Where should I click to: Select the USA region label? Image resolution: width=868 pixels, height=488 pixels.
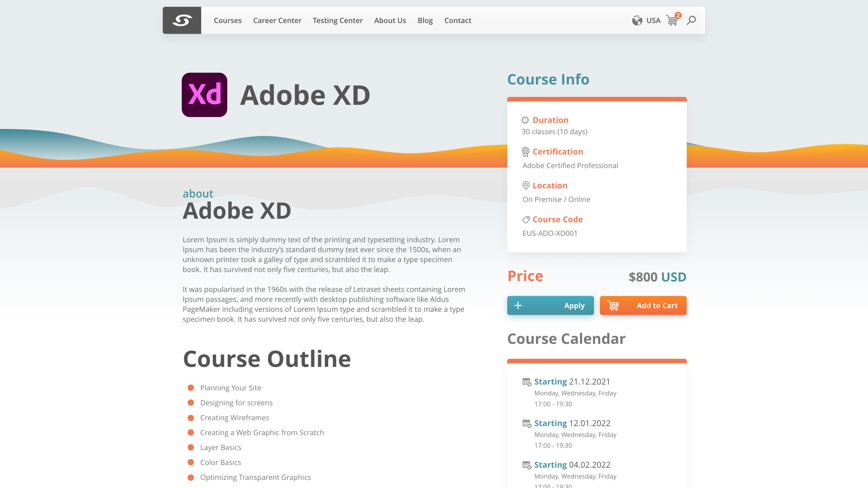click(653, 21)
